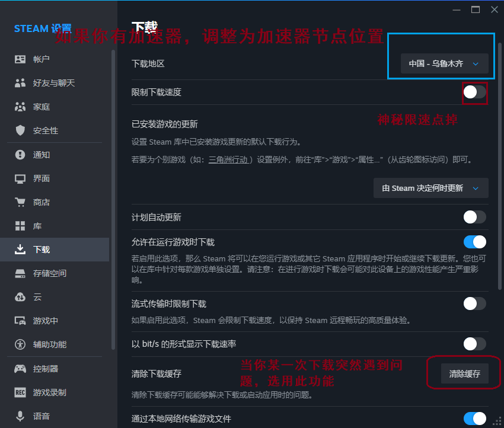504x428 pixels.
Task: Click the 已安装游戏的更新 heading text
Action: [165, 124]
